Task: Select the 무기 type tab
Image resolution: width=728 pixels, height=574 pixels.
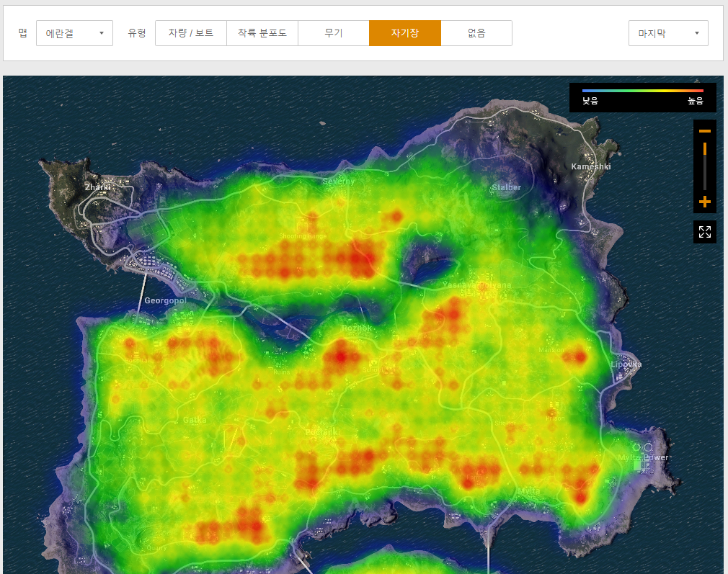Action: coord(333,33)
